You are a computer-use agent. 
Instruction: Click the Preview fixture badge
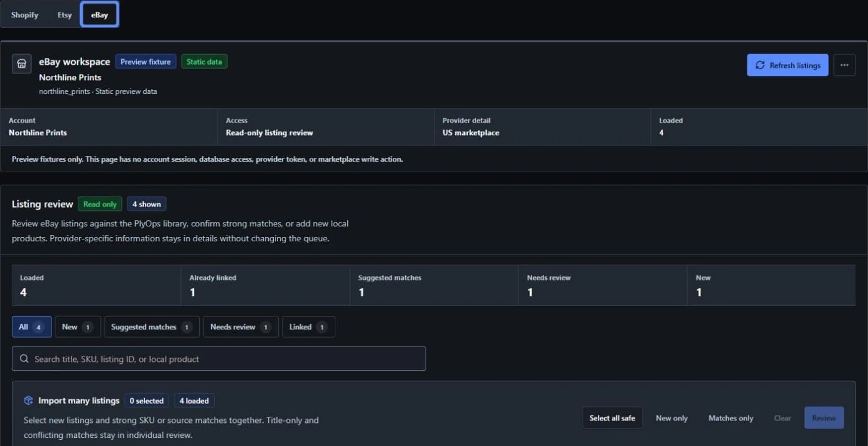click(x=146, y=62)
